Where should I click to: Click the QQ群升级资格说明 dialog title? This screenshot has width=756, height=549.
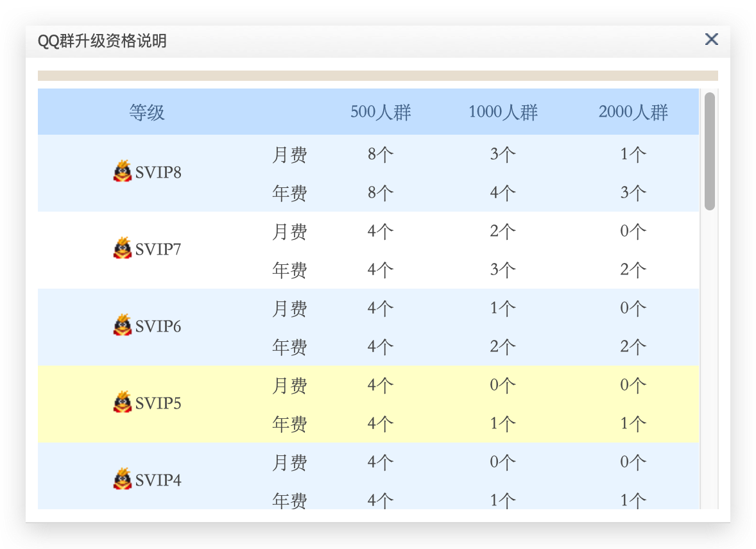pyautogui.click(x=102, y=41)
